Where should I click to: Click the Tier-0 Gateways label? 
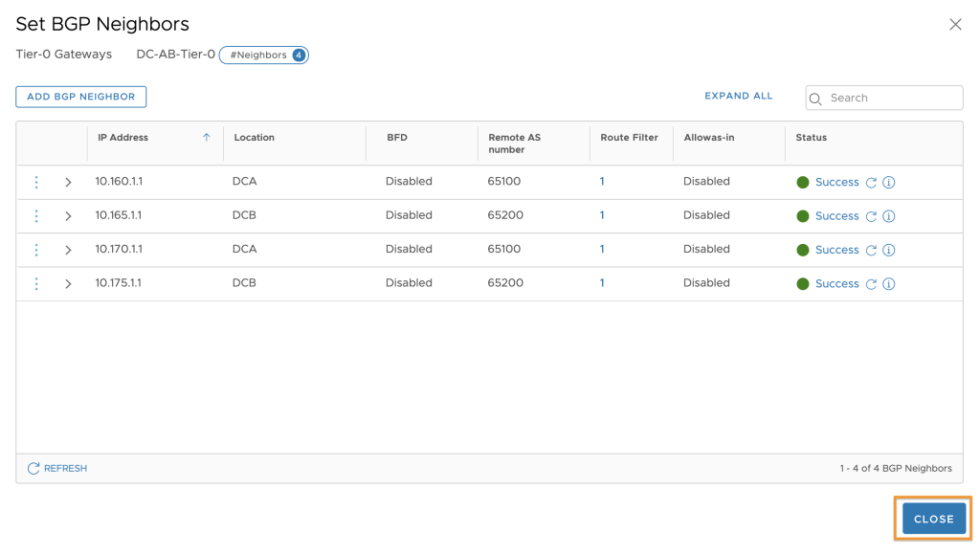point(64,55)
